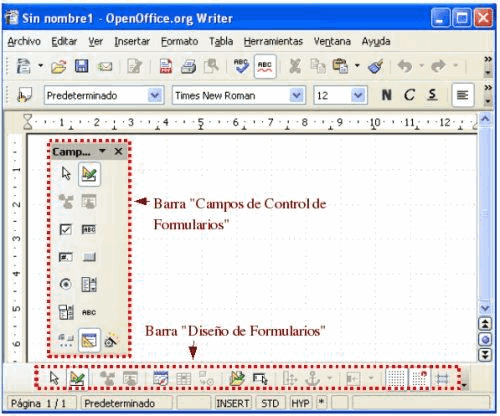500x416 pixels.
Task: Add a Push Button form control
Action: [89, 257]
